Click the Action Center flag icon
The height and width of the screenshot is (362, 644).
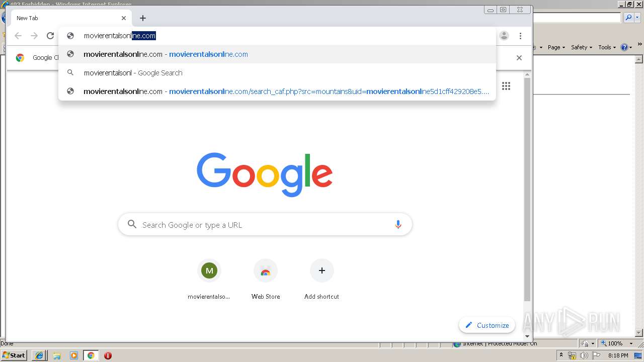click(596, 355)
